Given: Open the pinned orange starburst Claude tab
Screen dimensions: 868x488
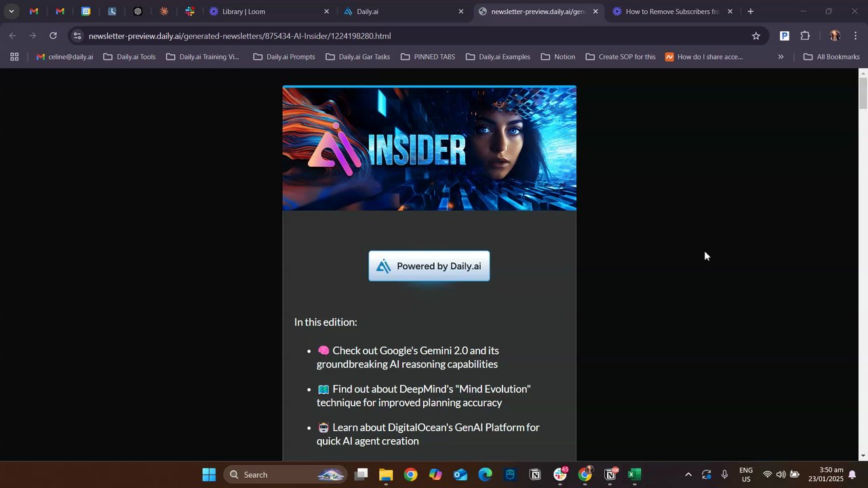Looking at the screenshot, I should pyautogui.click(x=164, y=12).
